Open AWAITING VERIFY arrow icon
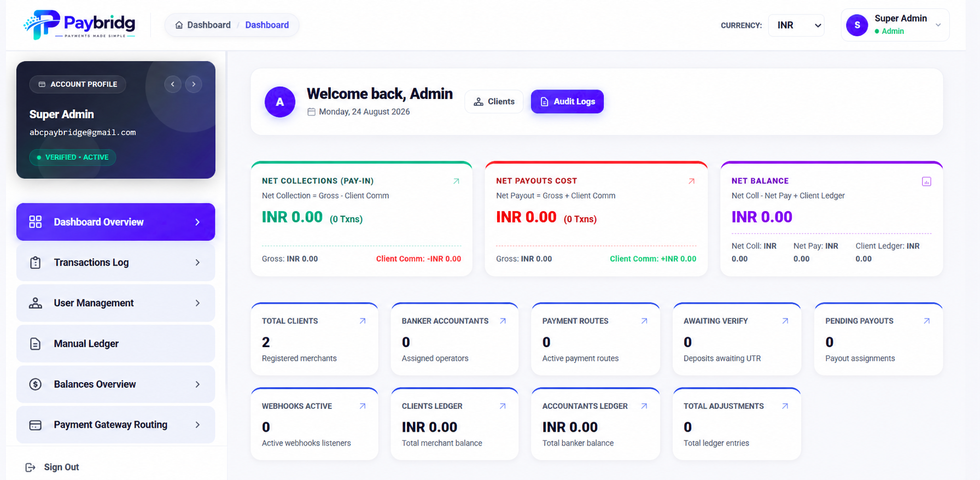 coord(785,321)
